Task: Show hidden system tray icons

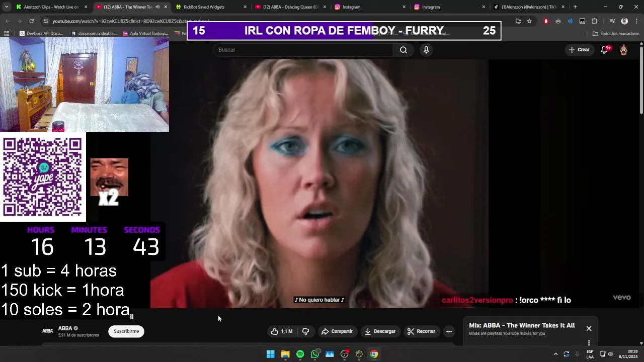Action: click(x=555, y=354)
